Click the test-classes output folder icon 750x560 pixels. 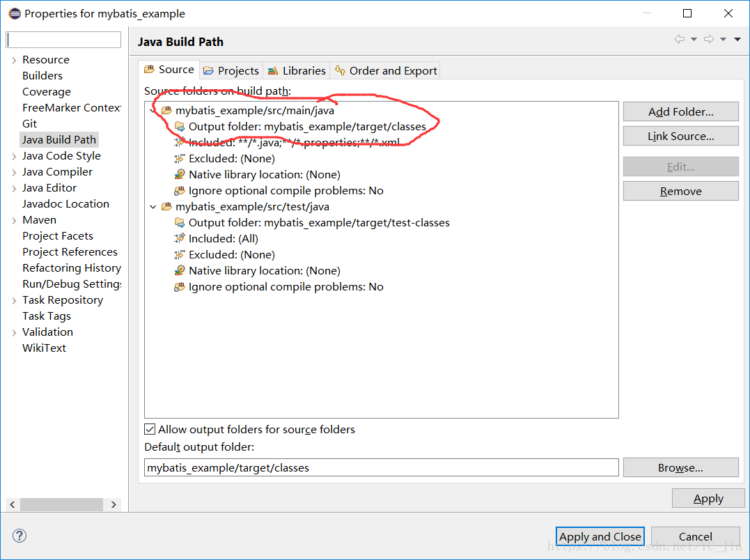point(180,223)
